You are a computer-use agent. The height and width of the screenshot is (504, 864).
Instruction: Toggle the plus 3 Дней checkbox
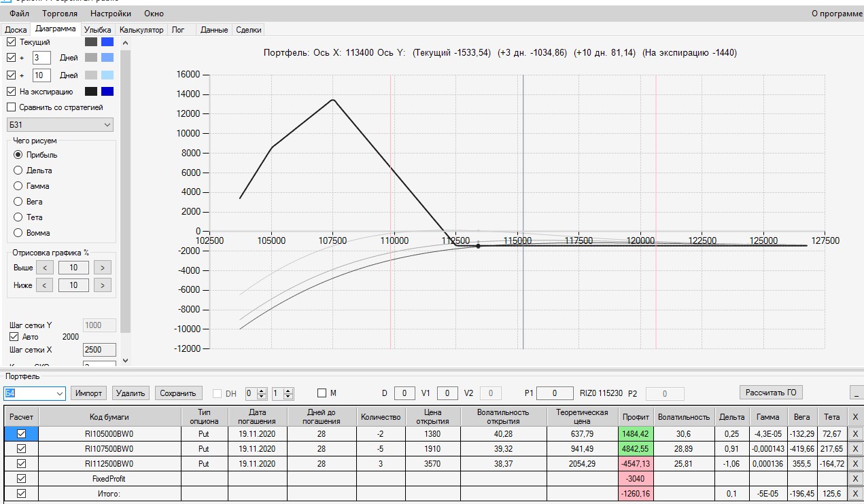(11, 58)
